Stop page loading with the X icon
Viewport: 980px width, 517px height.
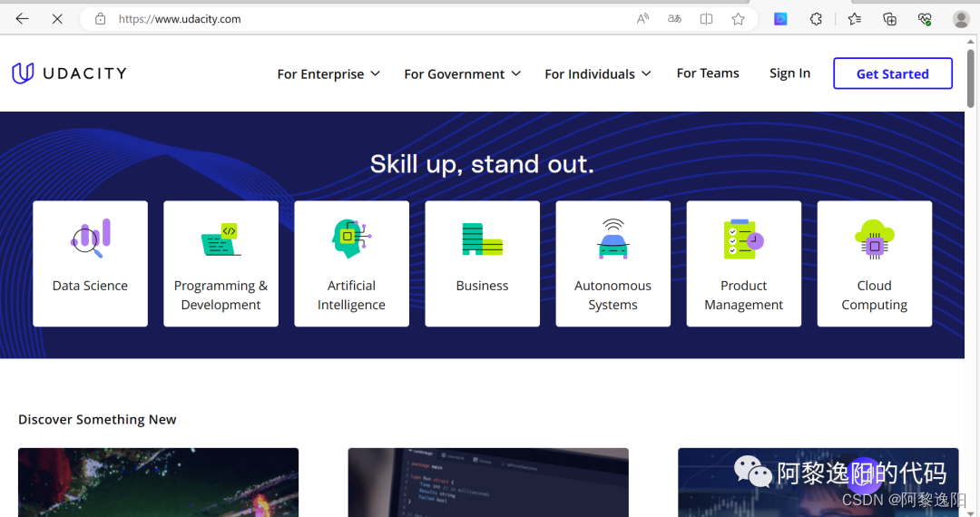click(57, 19)
